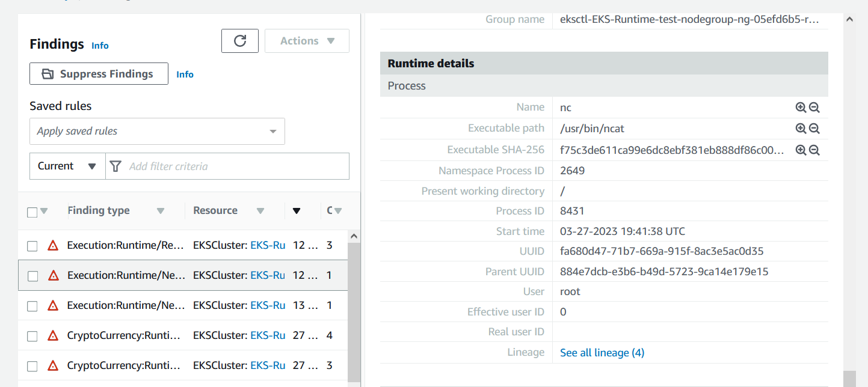Sort by the Resource column header
The width and height of the screenshot is (868, 387).
[x=215, y=210]
